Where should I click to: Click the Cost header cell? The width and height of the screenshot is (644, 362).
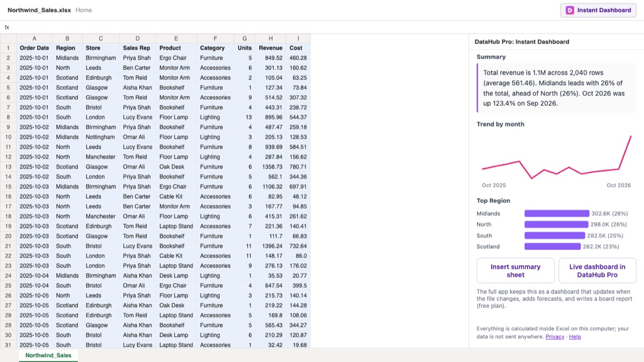tap(298, 48)
